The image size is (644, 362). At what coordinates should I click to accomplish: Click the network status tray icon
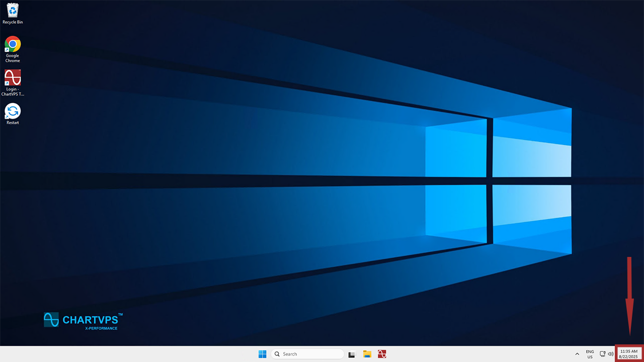coord(602,354)
